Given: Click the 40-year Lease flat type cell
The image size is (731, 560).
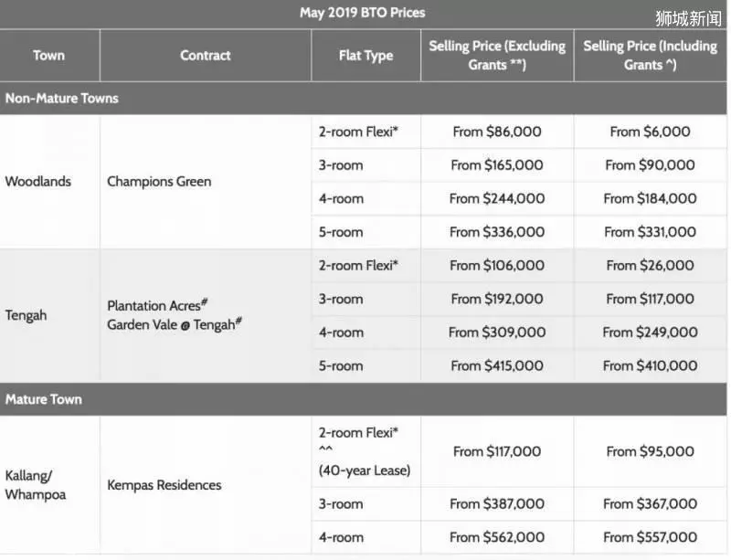Looking at the screenshot, I should tap(366, 452).
